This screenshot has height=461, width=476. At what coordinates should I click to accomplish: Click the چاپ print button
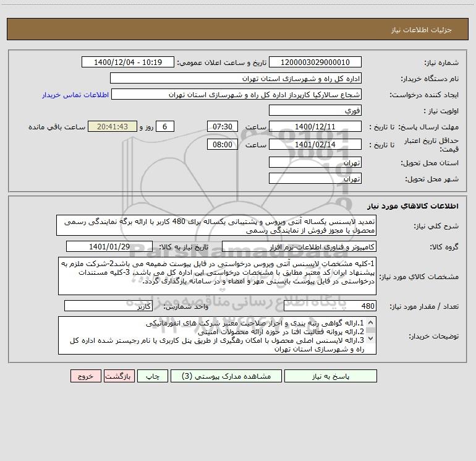click(x=153, y=376)
